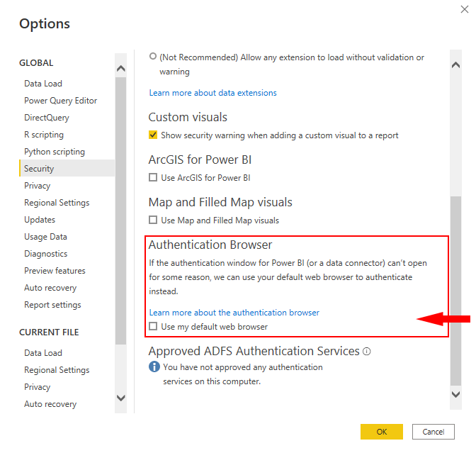Image resolution: width=476 pixels, height=453 pixels.
Task: Open Global Auto recovery settings
Action: tap(50, 288)
